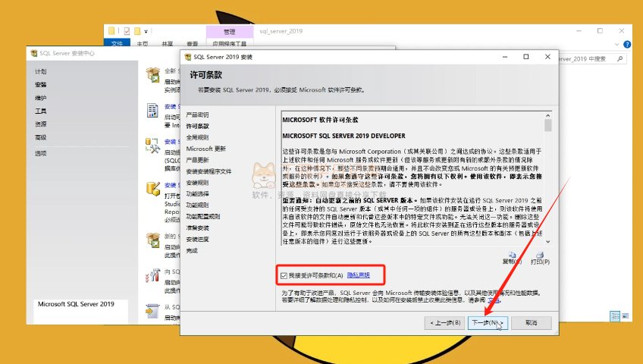
Task: Open the 管理 contextual tab in Explorer
Action: tap(230, 32)
